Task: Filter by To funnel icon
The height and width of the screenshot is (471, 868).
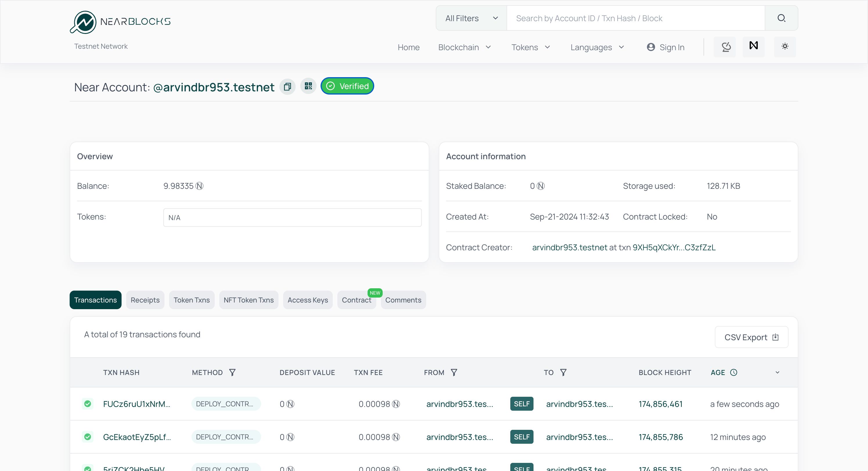Action: pyautogui.click(x=563, y=372)
